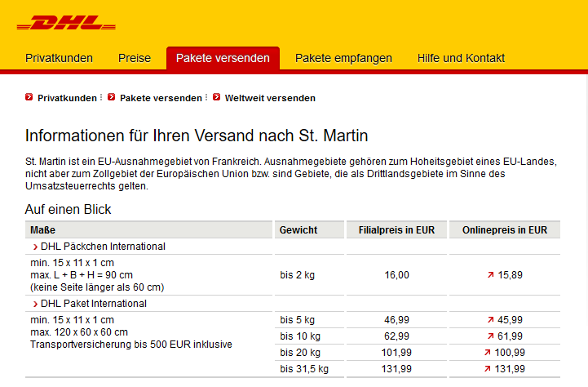Viewport: 588px width, 387px height.
Task: Click the Filialpreis in EUR header
Action: pyautogui.click(x=396, y=229)
